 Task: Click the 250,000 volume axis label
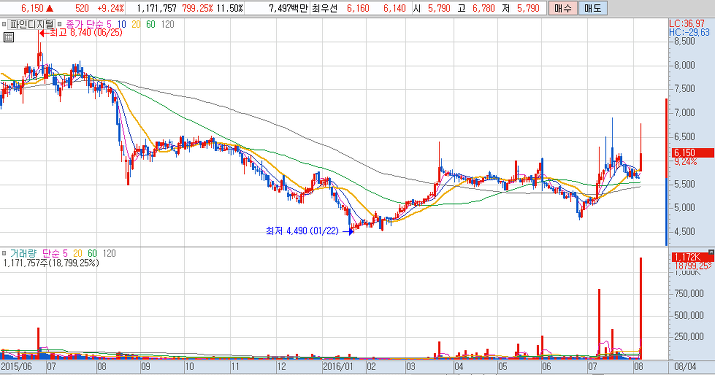689,337
